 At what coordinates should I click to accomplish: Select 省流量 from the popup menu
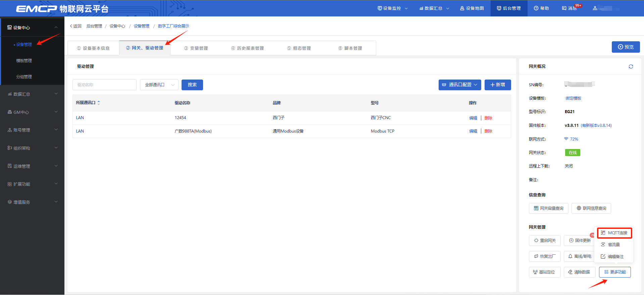point(614,245)
